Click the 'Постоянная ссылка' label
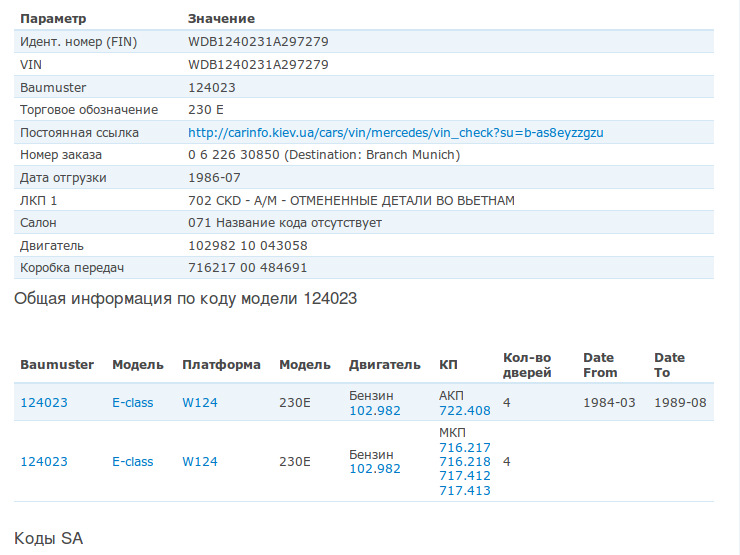 click(79, 133)
